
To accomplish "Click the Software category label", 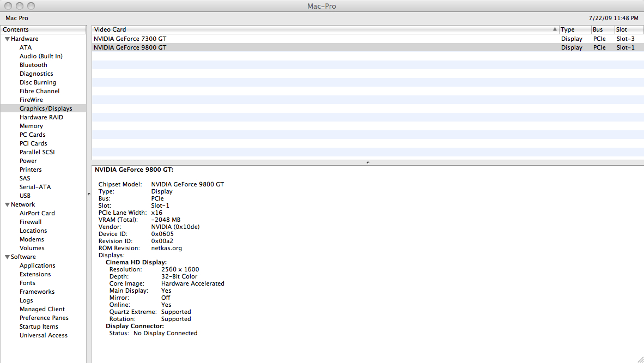I will [23, 257].
